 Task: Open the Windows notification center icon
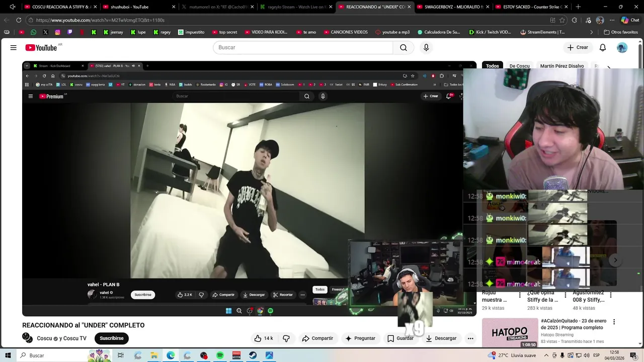click(633, 355)
